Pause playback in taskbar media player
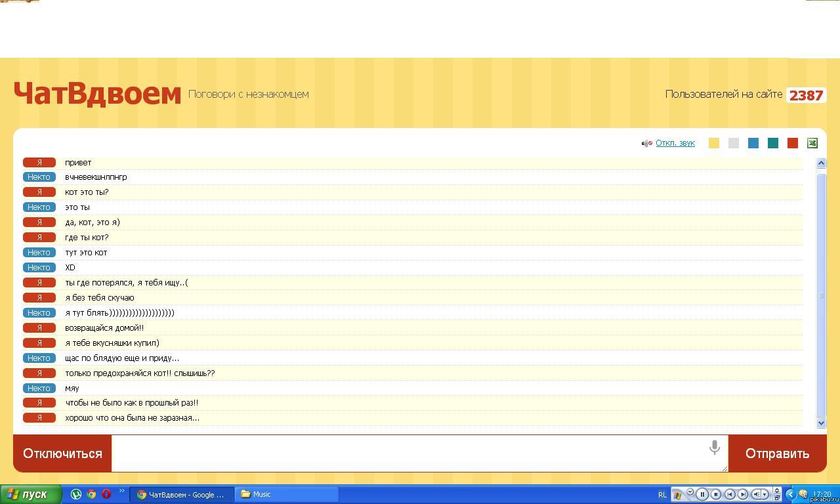The height and width of the screenshot is (504, 840). coord(702,494)
